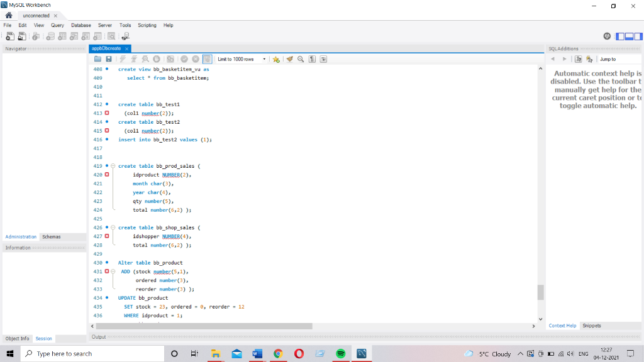Execute the SQL script with the lightning bolt
Image resolution: width=644 pixels, height=362 pixels.
click(124, 58)
